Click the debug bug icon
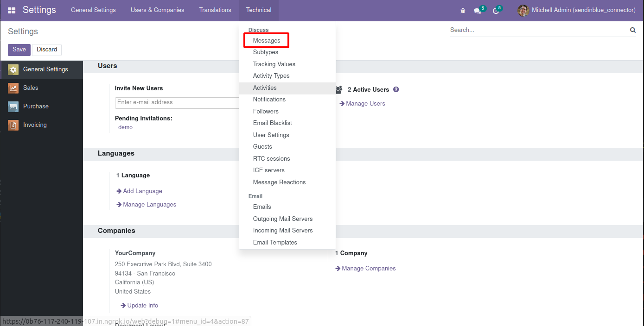The height and width of the screenshot is (326, 644). (463, 10)
